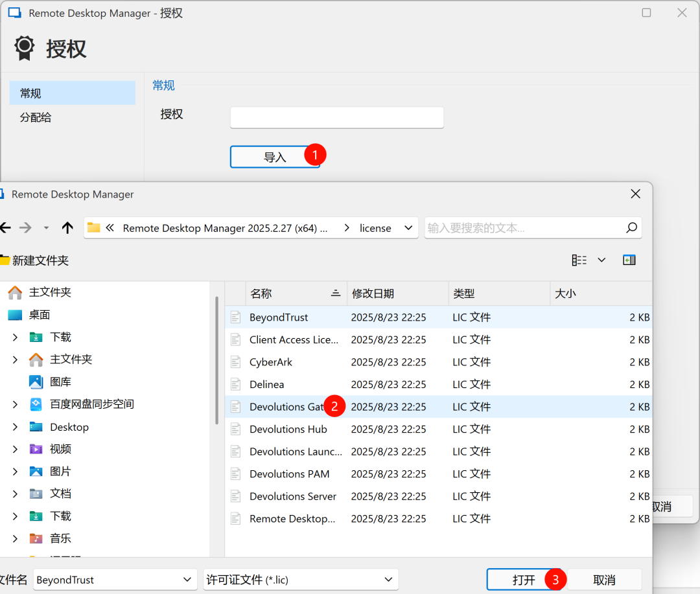Expand the 文档 tree node
The width and height of the screenshot is (700, 594).
(x=15, y=494)
